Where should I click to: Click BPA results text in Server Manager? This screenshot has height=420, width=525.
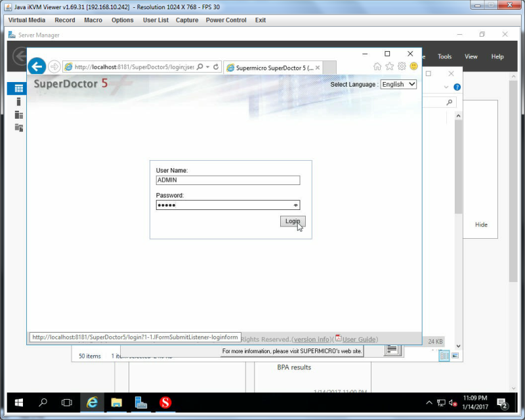(294, 367)
